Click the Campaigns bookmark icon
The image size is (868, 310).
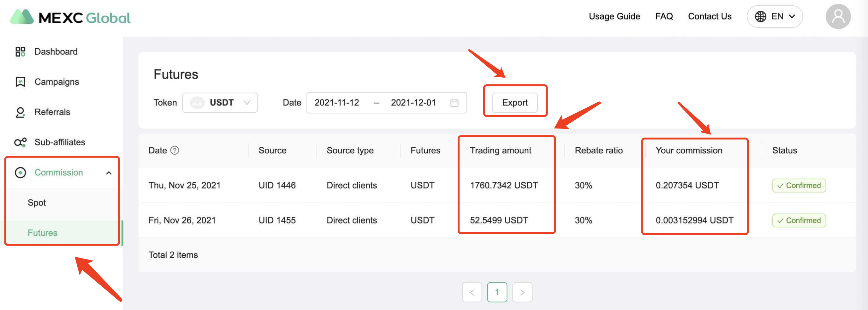click(x=20, y=82)
